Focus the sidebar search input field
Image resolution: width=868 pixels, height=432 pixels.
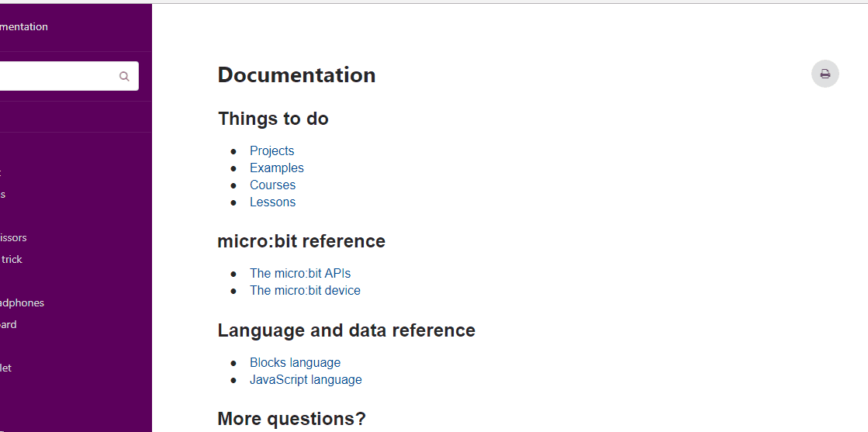[67, 76]
